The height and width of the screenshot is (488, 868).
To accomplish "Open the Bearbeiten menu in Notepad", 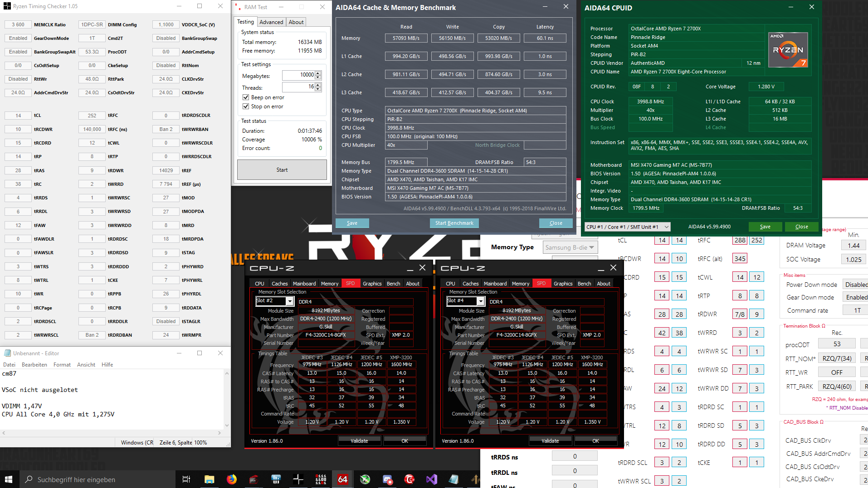I will (34, 365).
